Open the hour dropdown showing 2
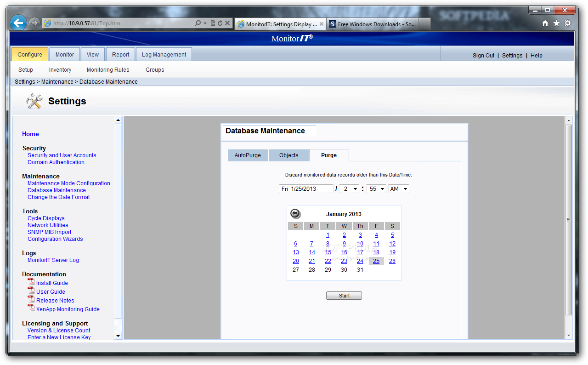 [x=349, y=189]
